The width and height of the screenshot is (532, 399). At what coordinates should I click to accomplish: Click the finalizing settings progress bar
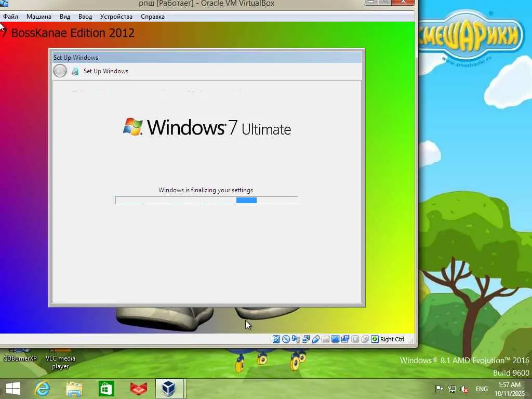click(207, 200)
